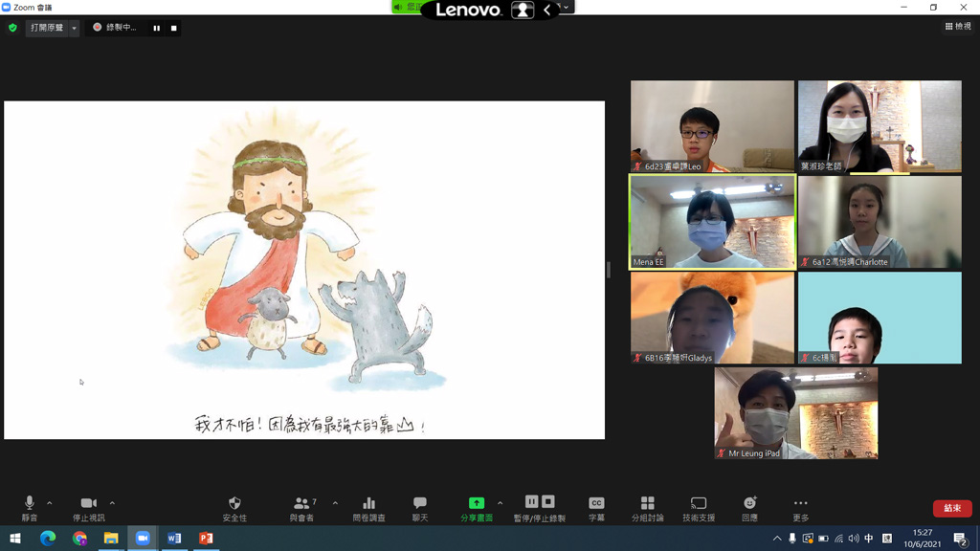The height and width of the screenshot is (551, 980).
Task: Pause recording in bottom meeting toolbar
Action: 531,501
